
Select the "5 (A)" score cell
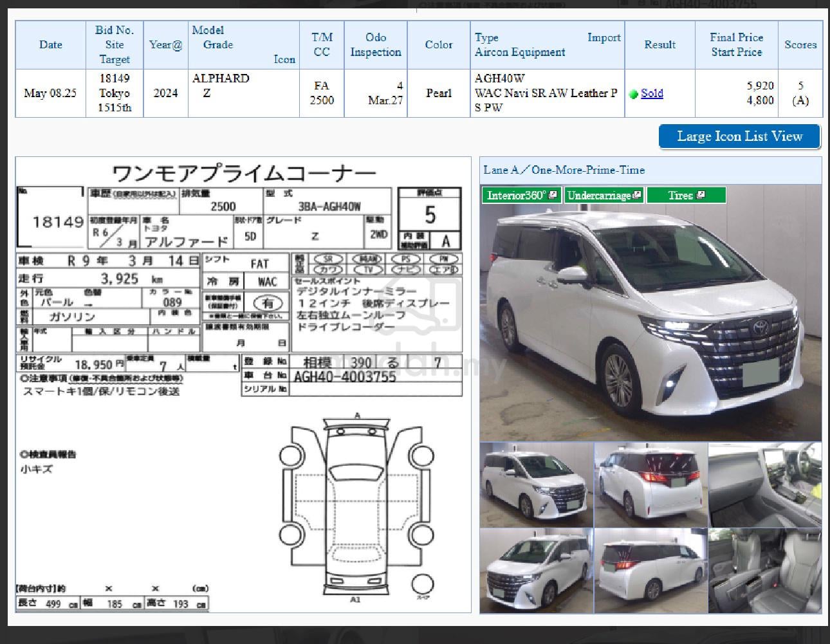[x=800, y=93]
